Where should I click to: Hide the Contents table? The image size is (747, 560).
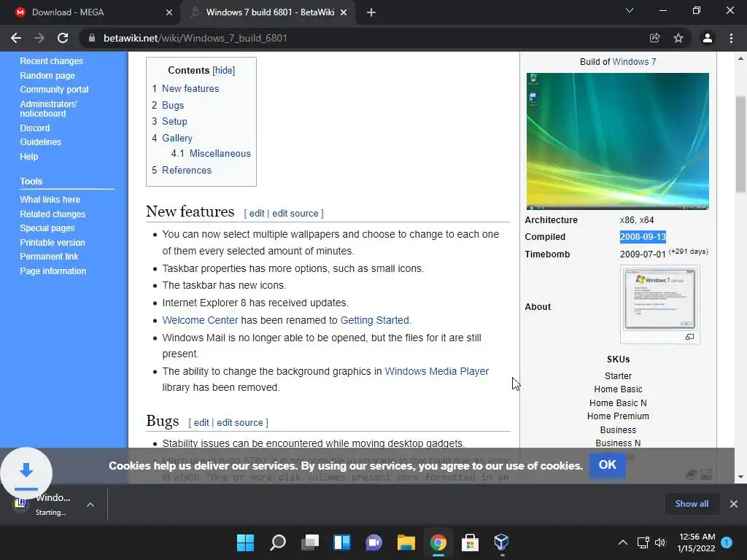click(x=224, y=71)
